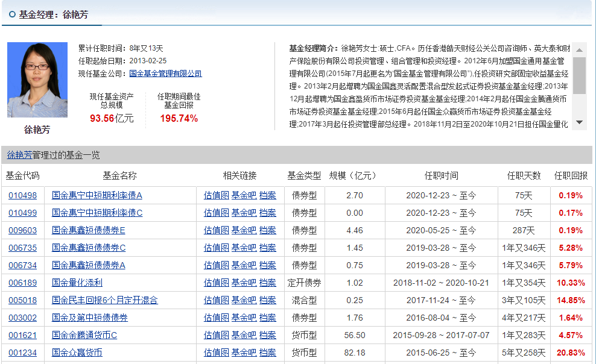Open 估值图 for fund 010498
Screen dimensions: 596x364
click(217, 195)
